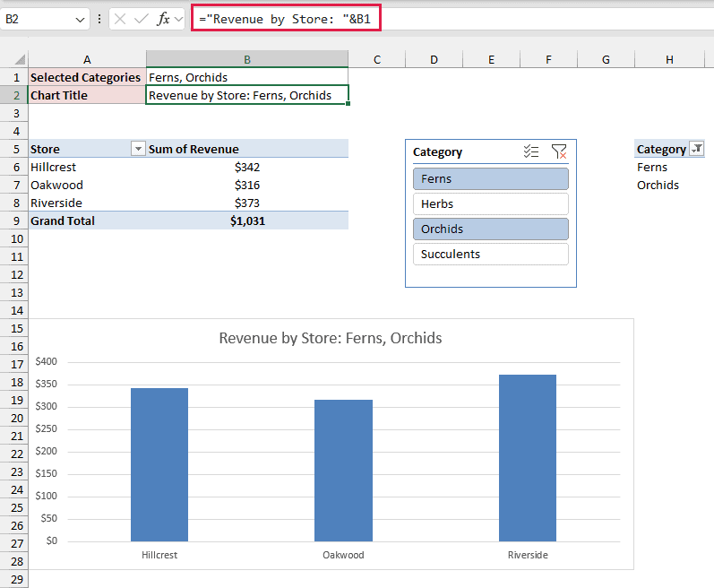Select column B header
Image resolution: width=714 pixels, height=588 pixels.
coord(247,59)
